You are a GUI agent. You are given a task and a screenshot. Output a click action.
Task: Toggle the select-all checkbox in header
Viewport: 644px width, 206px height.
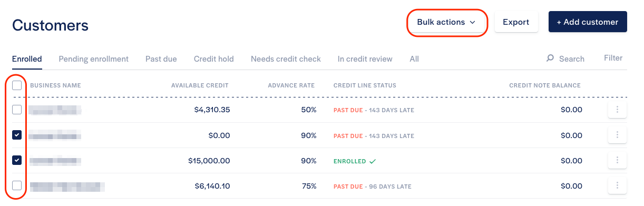point(17,85)
